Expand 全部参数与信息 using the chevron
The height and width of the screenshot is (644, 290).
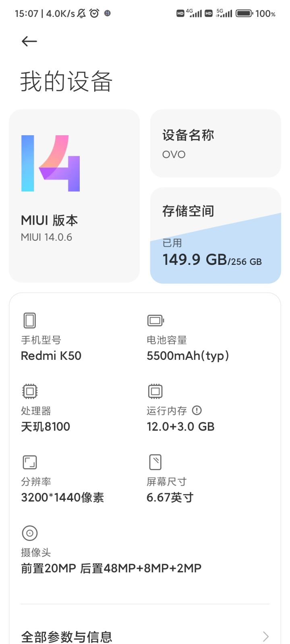[265, 636]
